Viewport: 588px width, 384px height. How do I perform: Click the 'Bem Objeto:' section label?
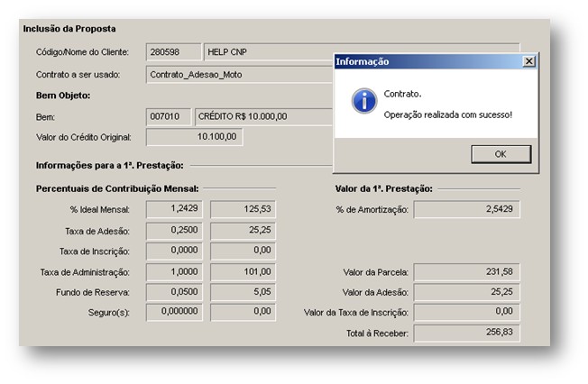(63, 96)
